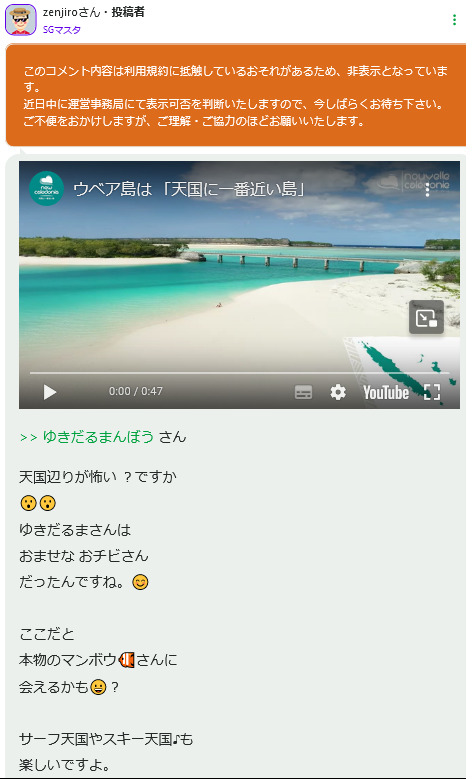Click the video time display 0:00 / 0:47

(136, 391)
